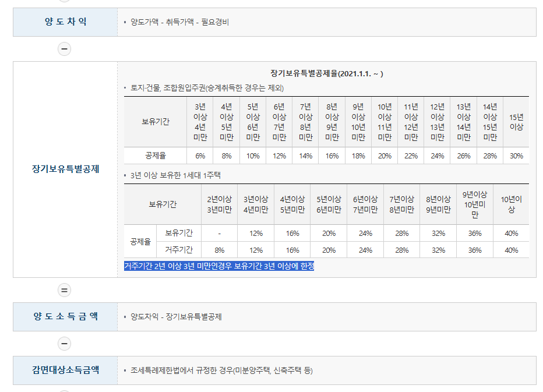
Task: Click the 26% deduction rate cell
Action: (x=463, y=156)
